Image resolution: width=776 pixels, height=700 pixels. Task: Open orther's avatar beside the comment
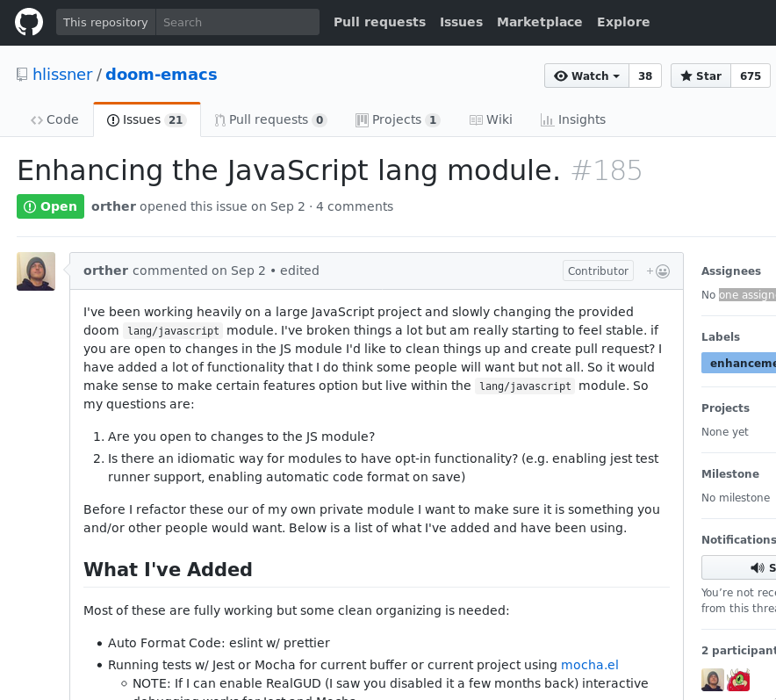click(x=36, y=271)
